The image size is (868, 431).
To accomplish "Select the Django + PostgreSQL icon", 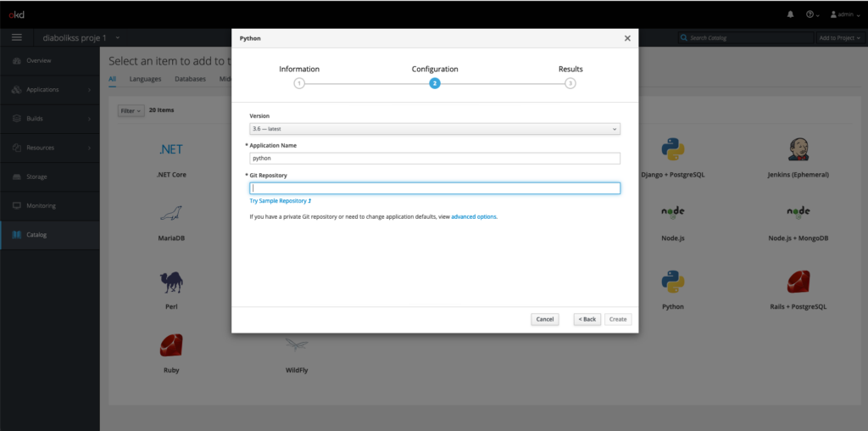I will [x=672, y=149].
